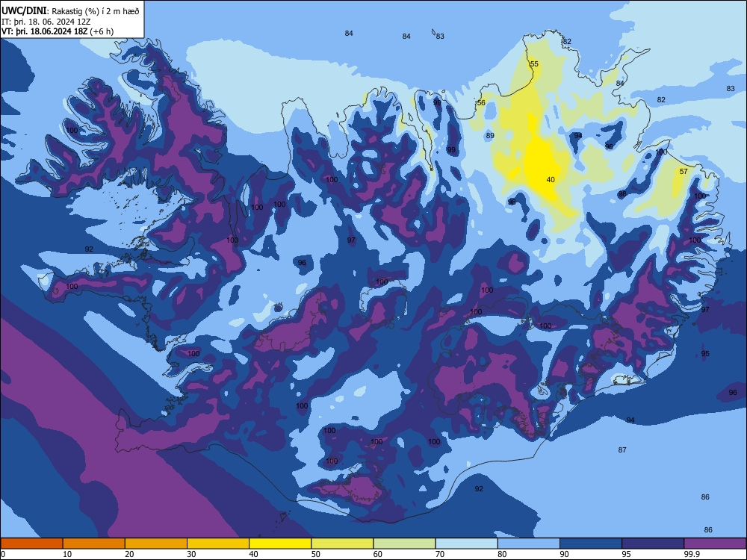Viewport: 747px width, 560px height.
Task: Click the 55 humidity value on the map
Action: (534, 63)
